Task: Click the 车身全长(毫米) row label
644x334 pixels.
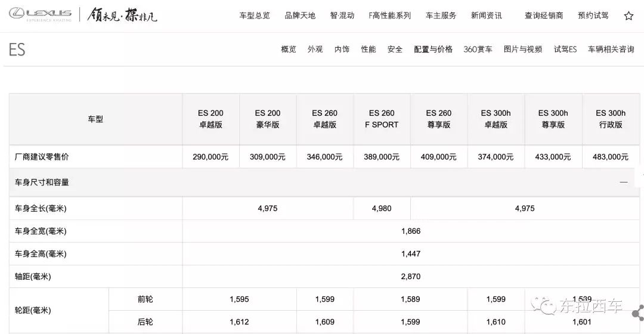Action: click(x=41, y=209)
